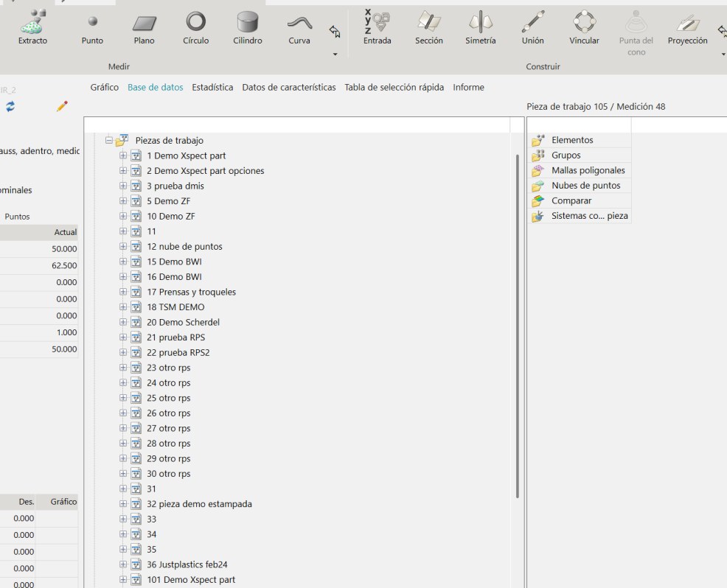Select the 23 otro rps row
This screenshot has width=727, height=588.
168,368
